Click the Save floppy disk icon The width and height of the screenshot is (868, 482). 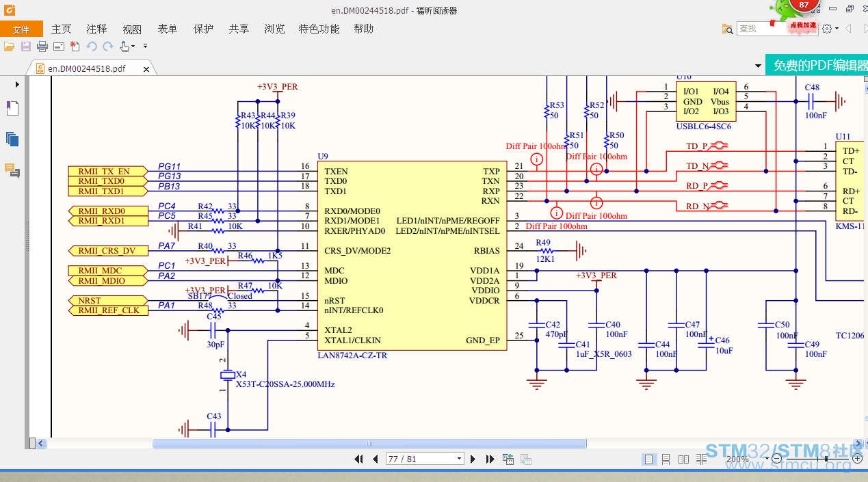(x=26, y=46)
